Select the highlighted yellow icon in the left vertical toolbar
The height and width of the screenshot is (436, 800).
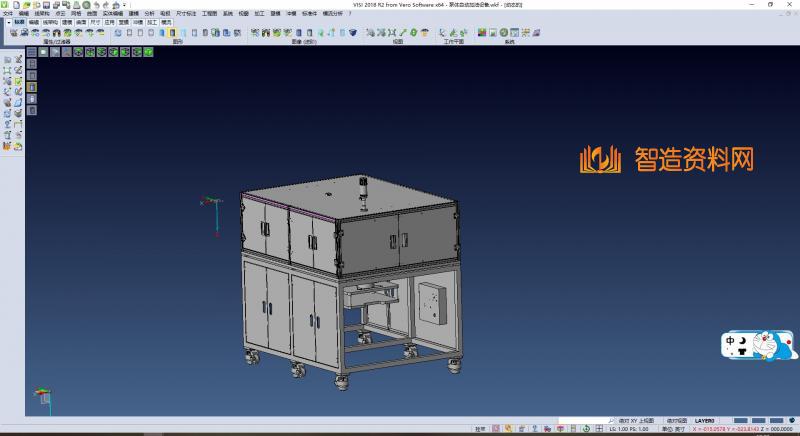click(x=31, y=88)
